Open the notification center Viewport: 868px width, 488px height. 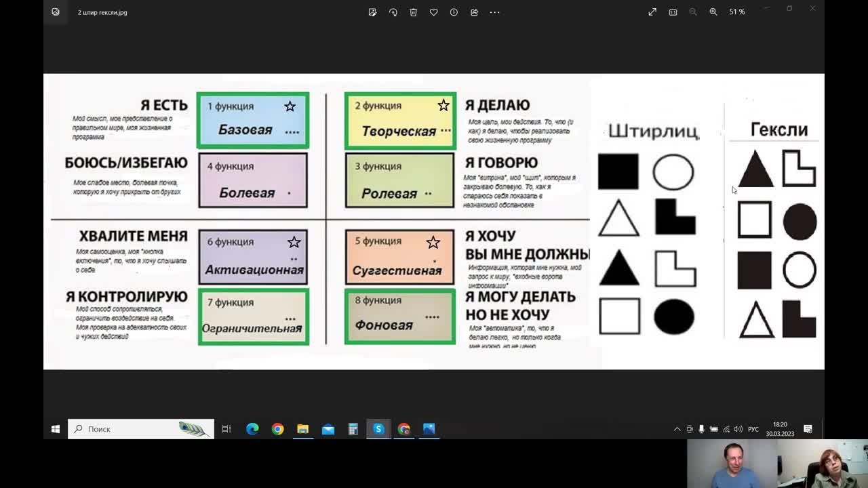tap(806, 428)
